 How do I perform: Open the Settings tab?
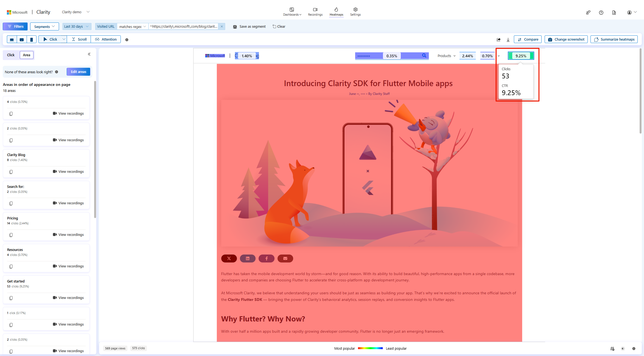[355, 12]
